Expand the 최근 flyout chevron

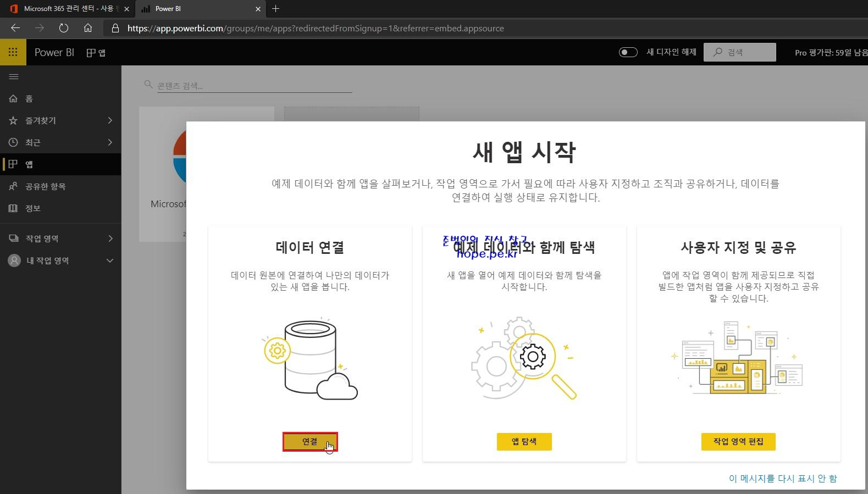click(x=110, y=142)
